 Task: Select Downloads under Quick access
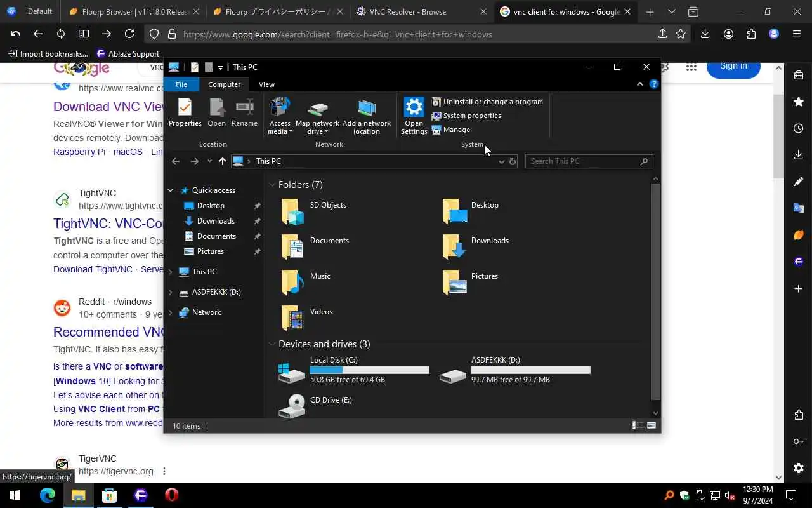click(x=216, y=221)
